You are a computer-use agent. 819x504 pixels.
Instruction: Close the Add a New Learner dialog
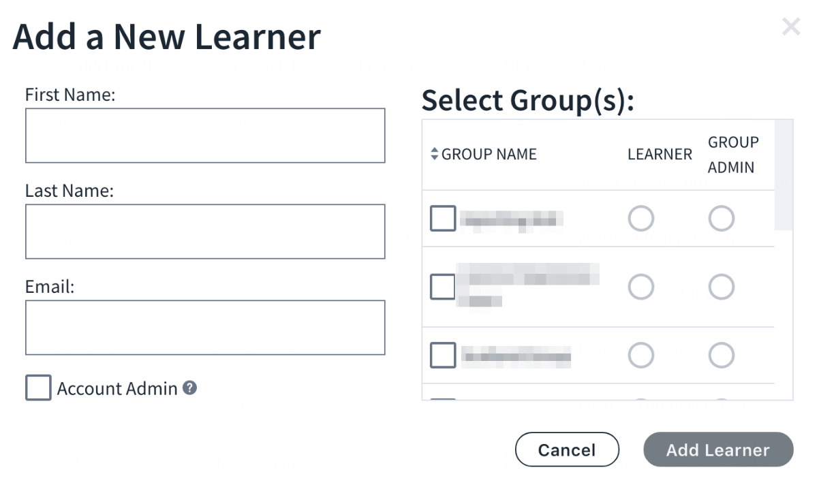[x=790, y=27]
